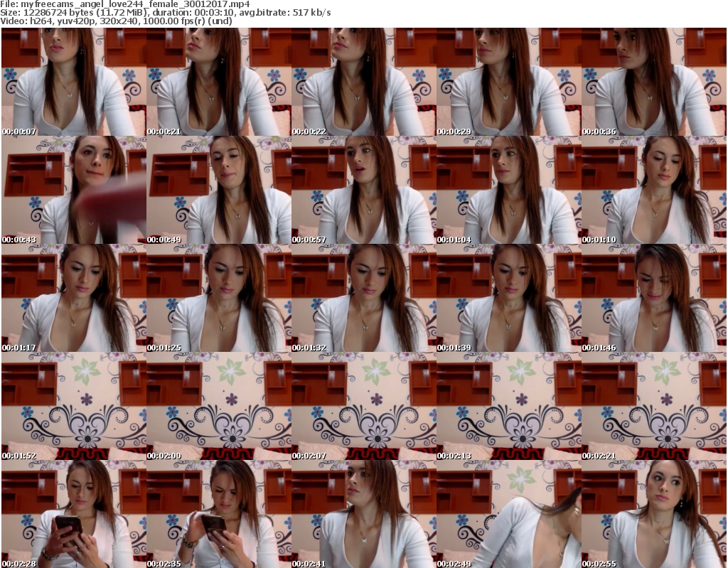Click the Size and duration header line
Viewport: 728px width, 568px height.
click(165, 13)
